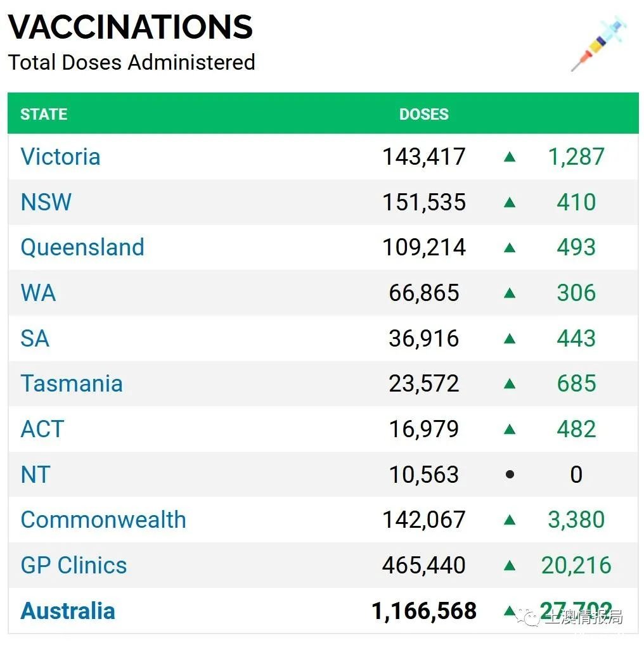
Task: Select the Queensland link
Action: pos(82,247)
